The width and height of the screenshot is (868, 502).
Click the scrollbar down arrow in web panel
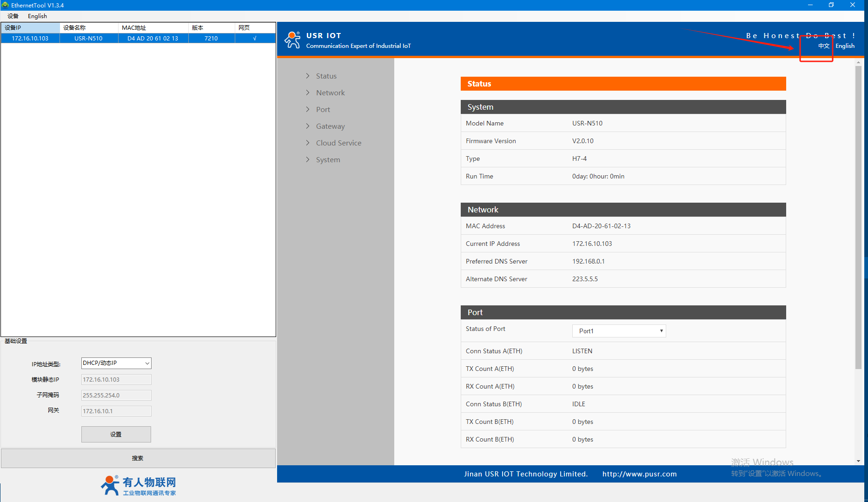click(858, 461)
